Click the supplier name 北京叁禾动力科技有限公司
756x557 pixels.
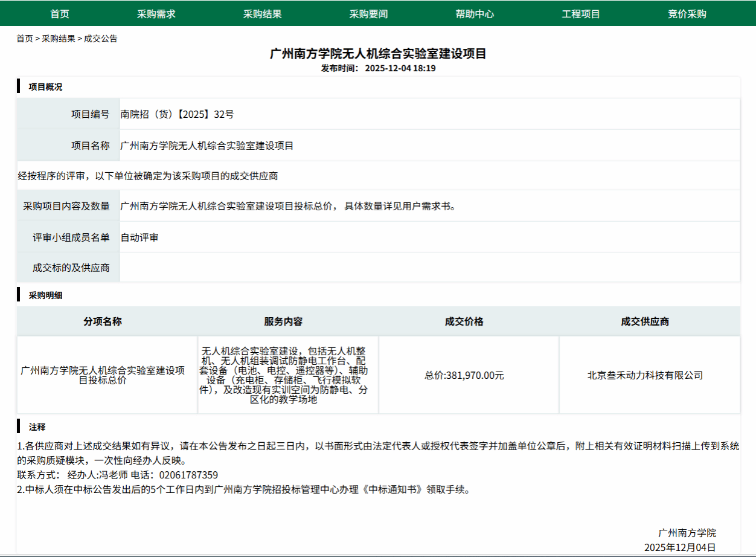(x=645, y=375)
